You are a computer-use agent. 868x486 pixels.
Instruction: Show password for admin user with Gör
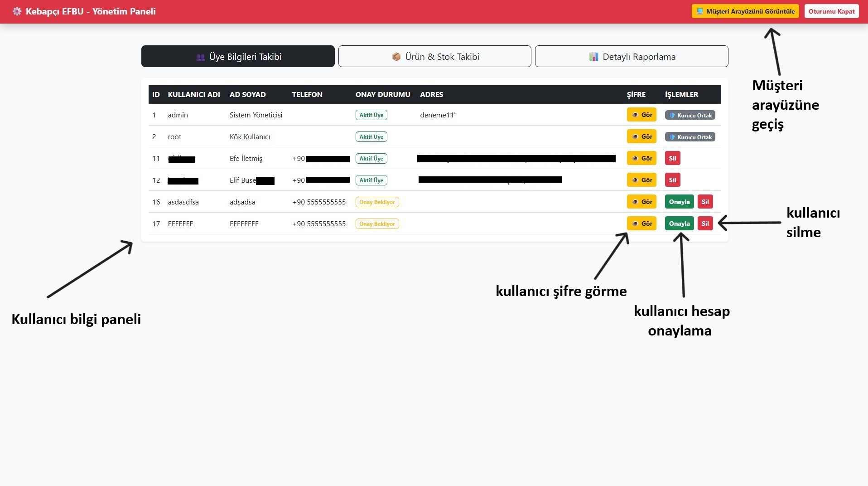tap(641, 115)
